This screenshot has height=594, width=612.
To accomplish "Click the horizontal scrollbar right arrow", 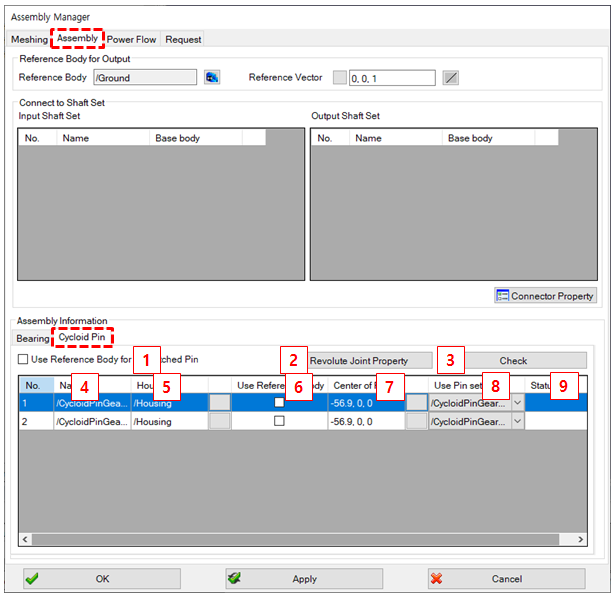I will (580, 539).
